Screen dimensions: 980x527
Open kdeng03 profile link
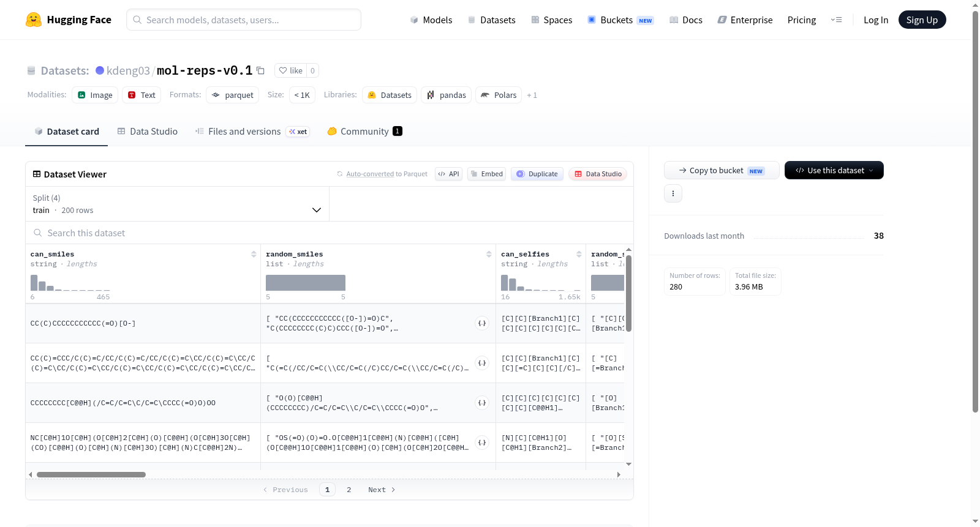[x=128, y=70]
